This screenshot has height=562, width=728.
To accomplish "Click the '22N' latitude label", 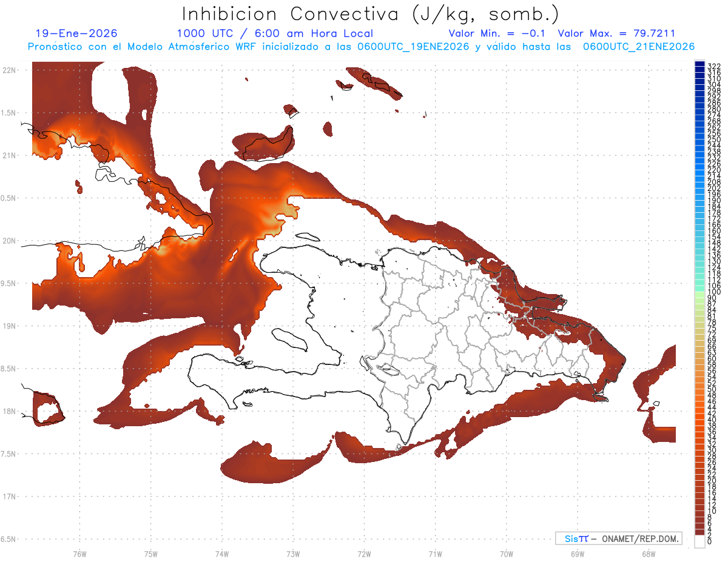I will point(9,70).
